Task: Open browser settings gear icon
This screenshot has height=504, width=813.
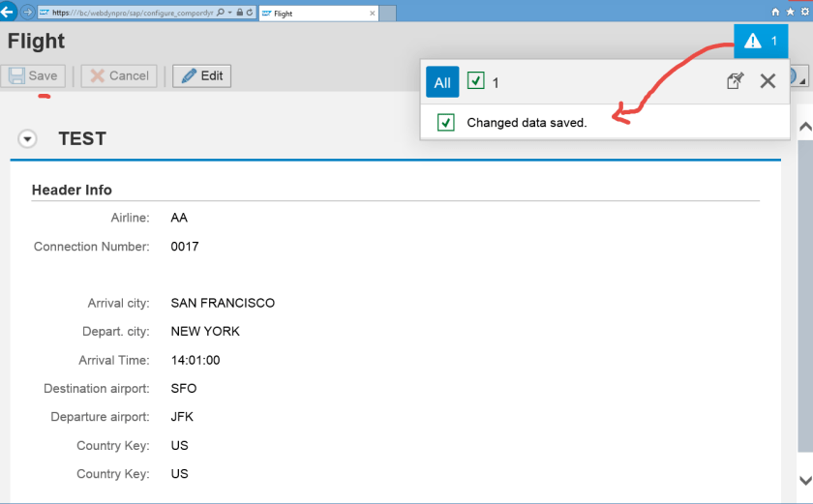Action: click(x=805, y=12)
